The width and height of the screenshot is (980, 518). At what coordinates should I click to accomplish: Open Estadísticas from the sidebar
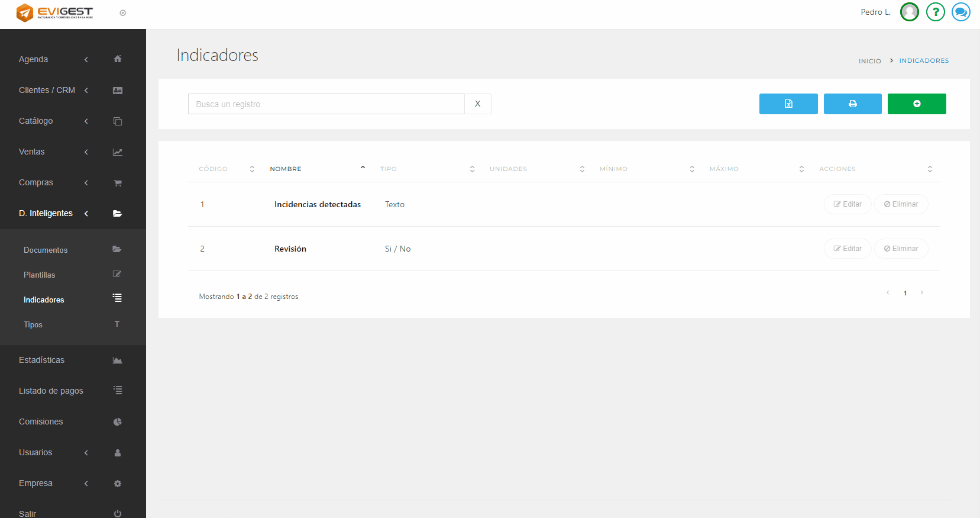pos(42,360)
